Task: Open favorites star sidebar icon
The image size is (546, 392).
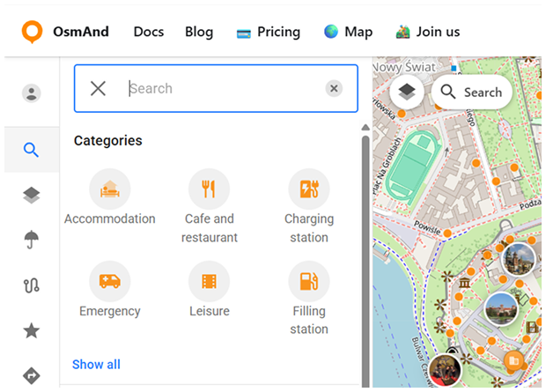Action: point(32,330)
